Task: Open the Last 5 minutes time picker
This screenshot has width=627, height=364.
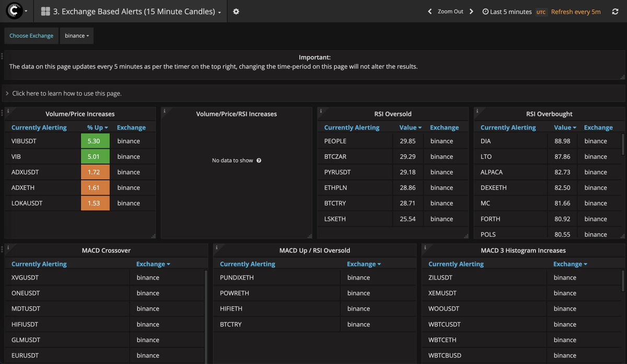Action: [507, 11]
